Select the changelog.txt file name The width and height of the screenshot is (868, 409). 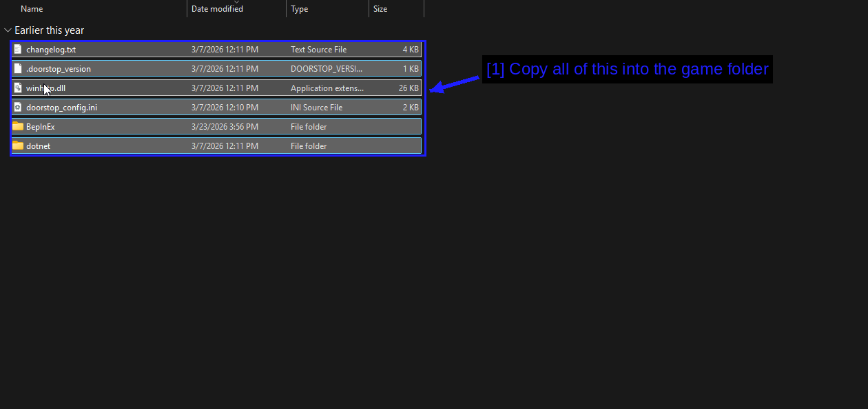51,50
